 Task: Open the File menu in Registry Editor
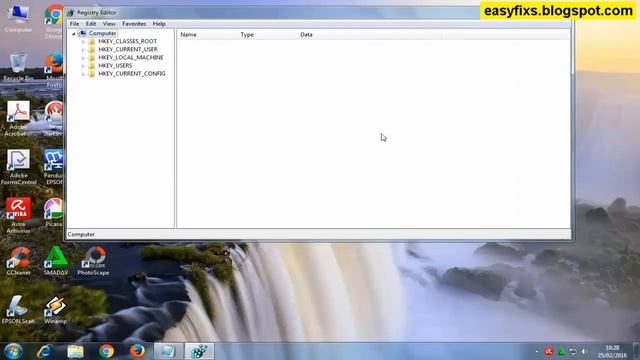click(x=74, y=24)
